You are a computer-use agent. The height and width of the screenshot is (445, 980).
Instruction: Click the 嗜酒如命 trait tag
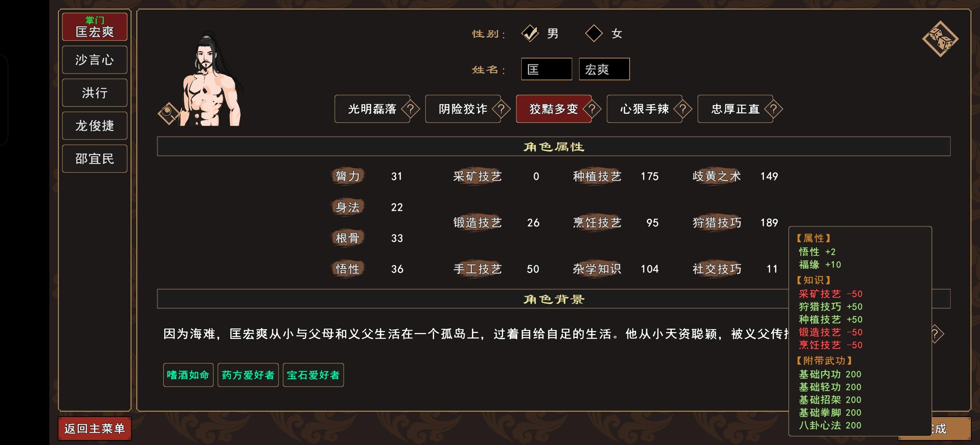(188, 375)
